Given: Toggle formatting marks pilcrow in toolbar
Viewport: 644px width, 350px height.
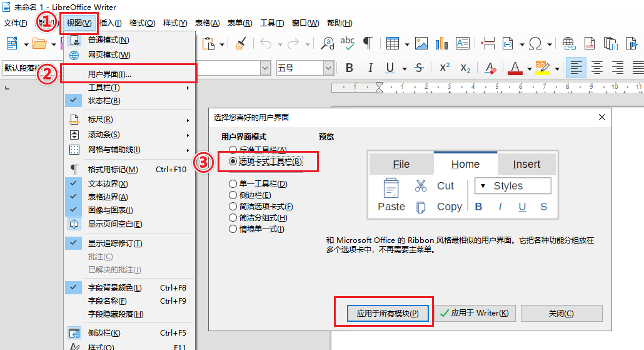Looking at the screenshot, I should point(368,43).
